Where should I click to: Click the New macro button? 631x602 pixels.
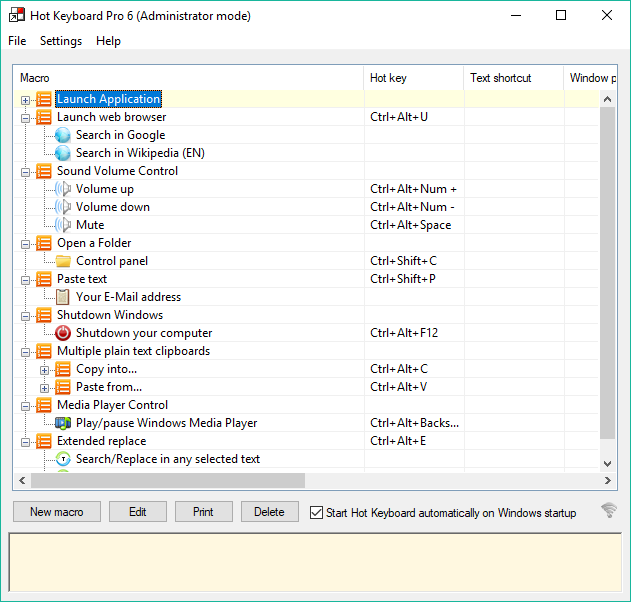click(57, 512)
